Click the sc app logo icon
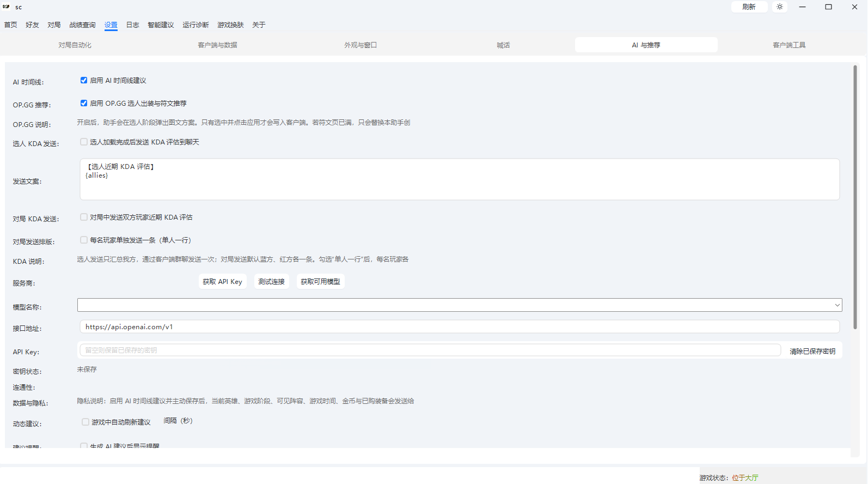 (x=6, y=7)
